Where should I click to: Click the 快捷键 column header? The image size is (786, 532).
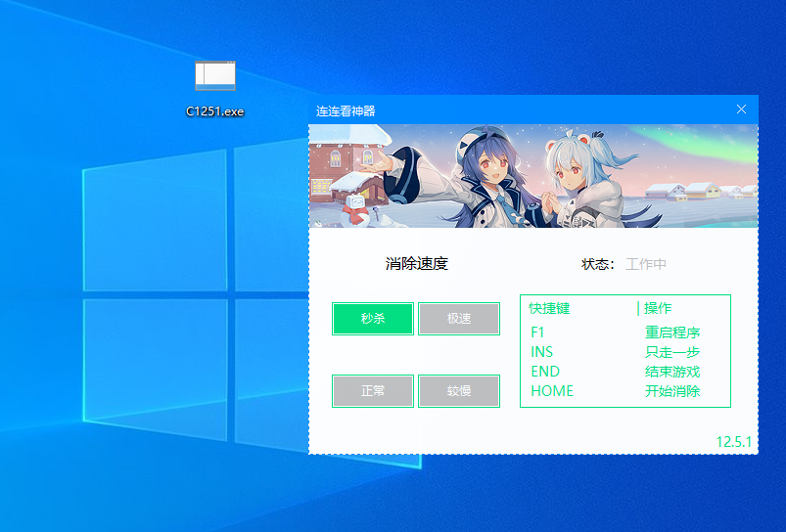click(x=549, y=309)
